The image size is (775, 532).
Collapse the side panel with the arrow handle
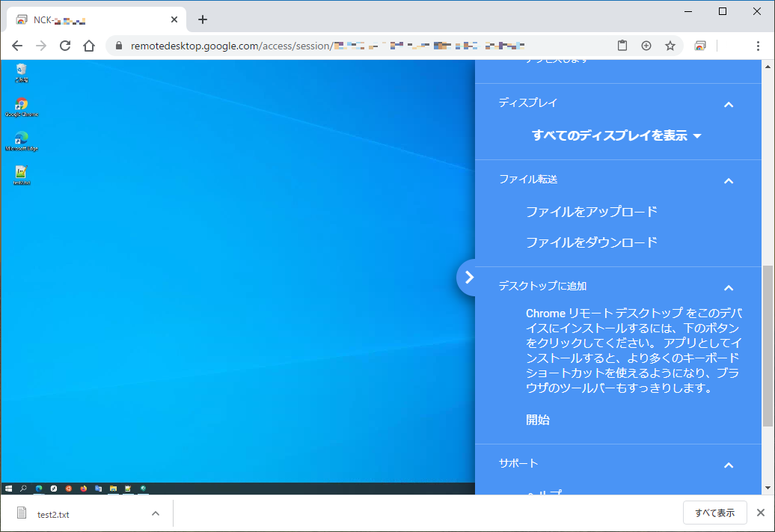coord(467,278)
